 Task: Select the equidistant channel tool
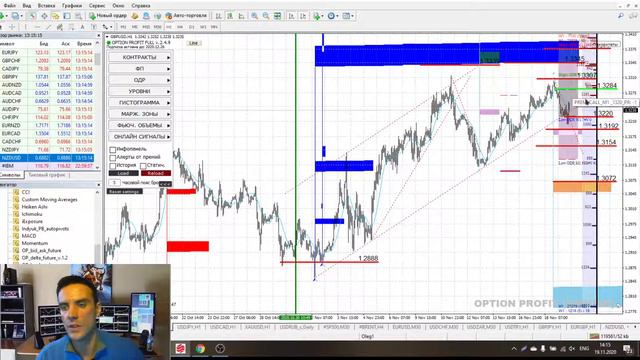click(x=60, y=27)
